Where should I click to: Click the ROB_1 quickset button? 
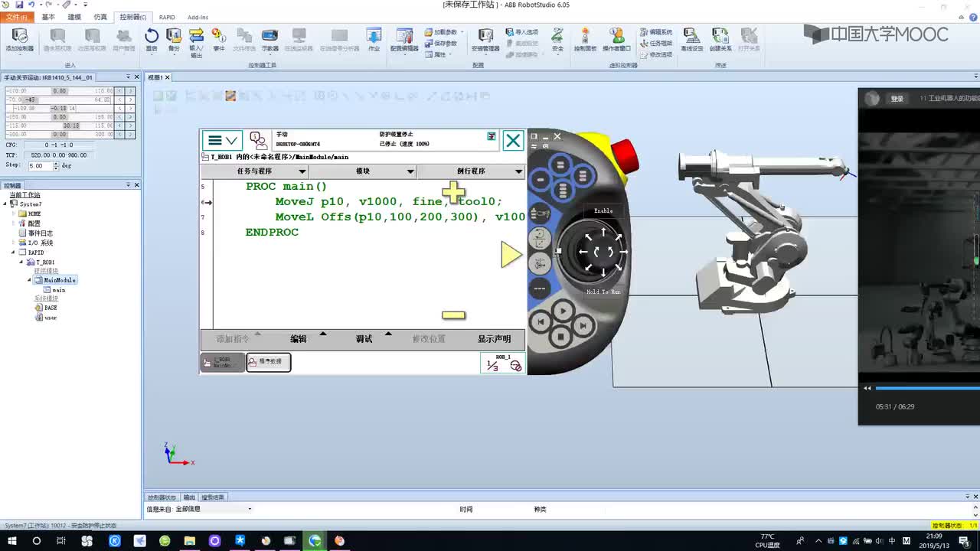pos(503,364)
